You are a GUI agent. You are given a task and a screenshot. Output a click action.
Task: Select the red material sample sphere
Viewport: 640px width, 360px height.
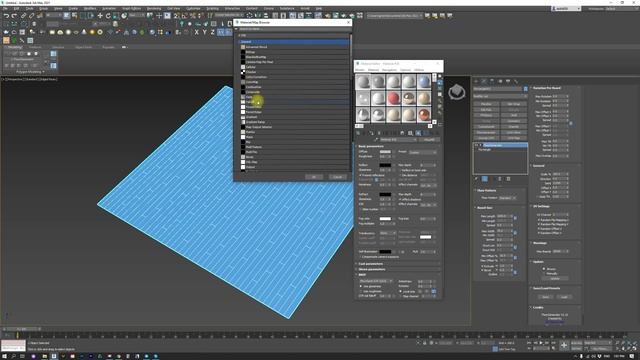tap(393, 98)
